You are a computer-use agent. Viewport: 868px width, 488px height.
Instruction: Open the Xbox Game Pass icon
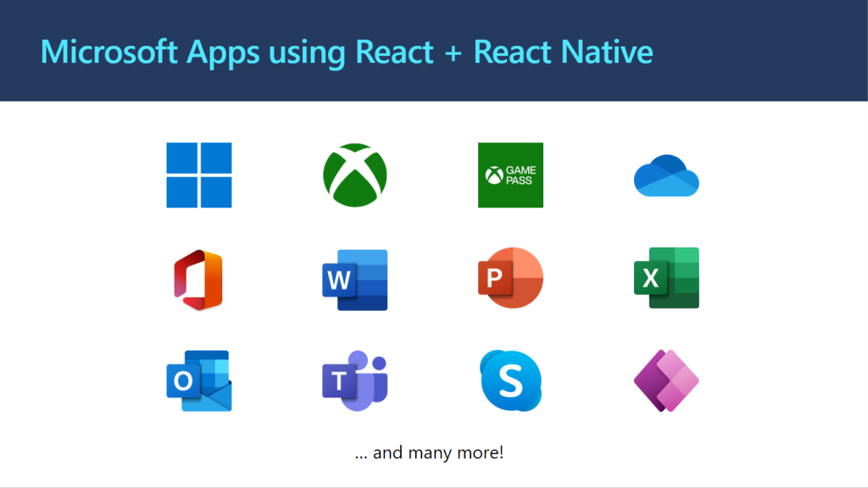(x=510, y=175)
